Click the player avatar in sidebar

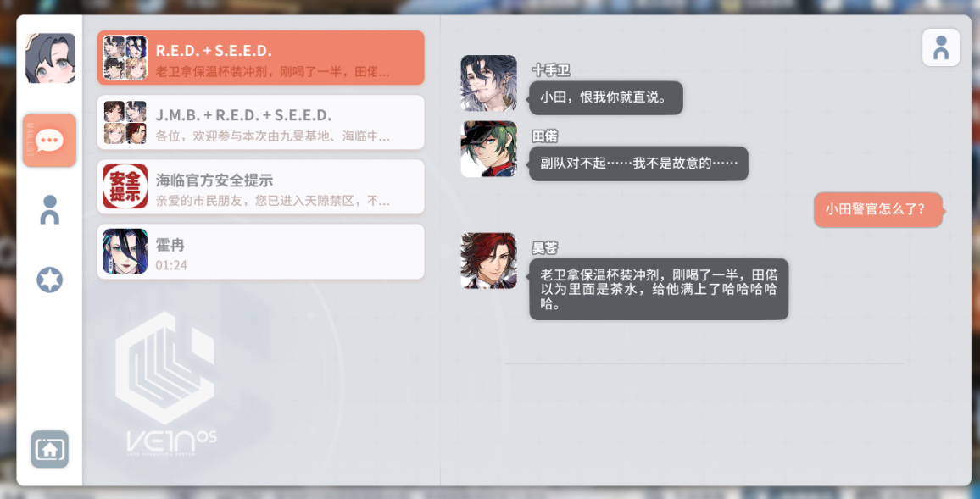coord(50,58)
